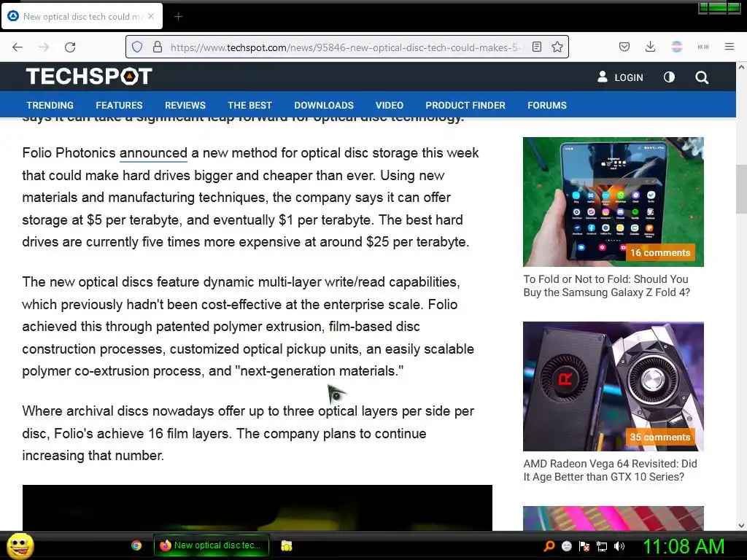Open the Radeon Vega 64 thumbnail

(x=613, y=386)
